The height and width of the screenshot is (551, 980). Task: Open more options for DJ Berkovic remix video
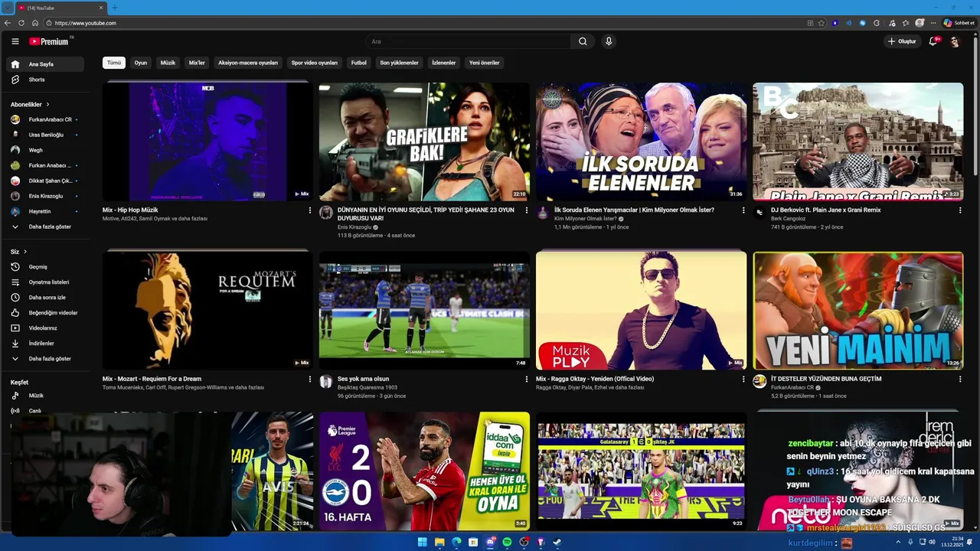pyautogui.click(x=960, y=210)
